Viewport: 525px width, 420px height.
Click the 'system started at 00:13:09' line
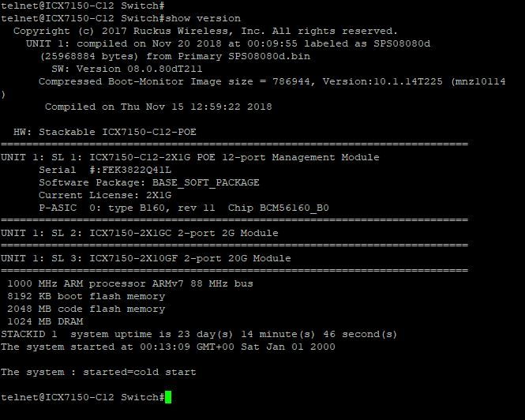tap(168, 347)
